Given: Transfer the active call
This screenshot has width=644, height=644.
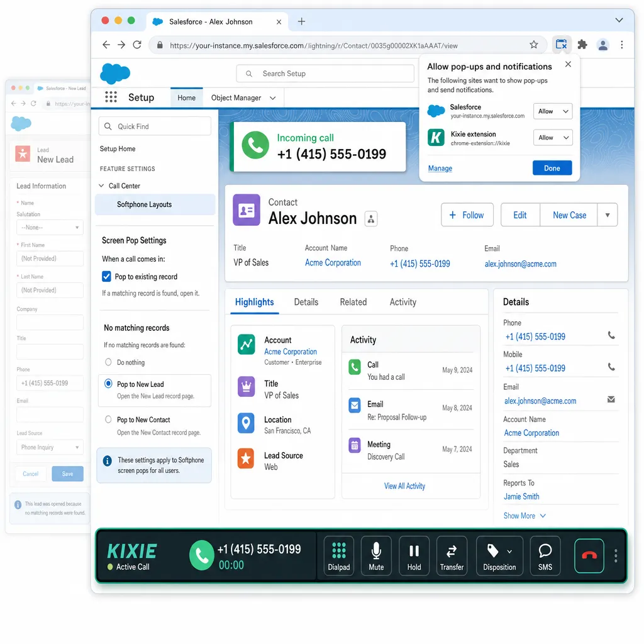Looking at the screenshot, I should click(452, 556).
